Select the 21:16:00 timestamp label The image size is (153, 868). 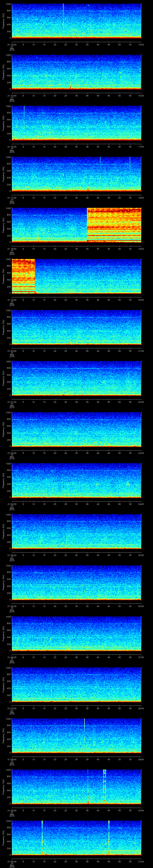click(12, 147)
